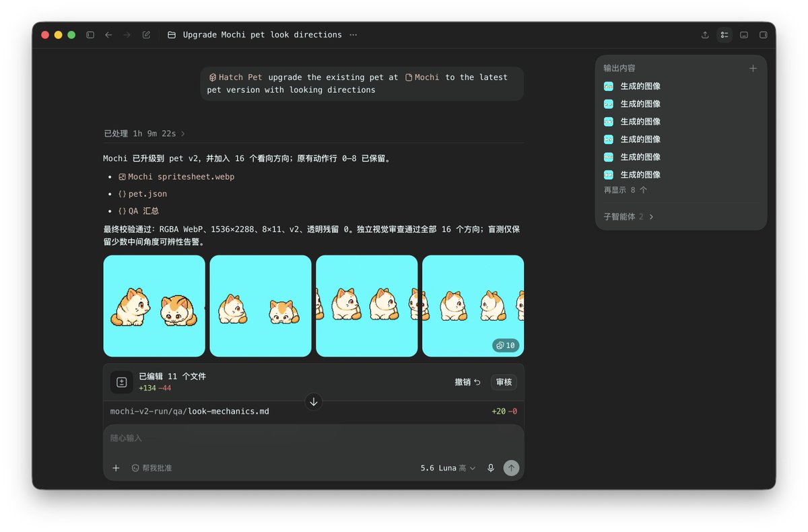Click the thread title Upgrade Mochi pet look directions
The image size is (808, 532).
[x=263, y=35]
